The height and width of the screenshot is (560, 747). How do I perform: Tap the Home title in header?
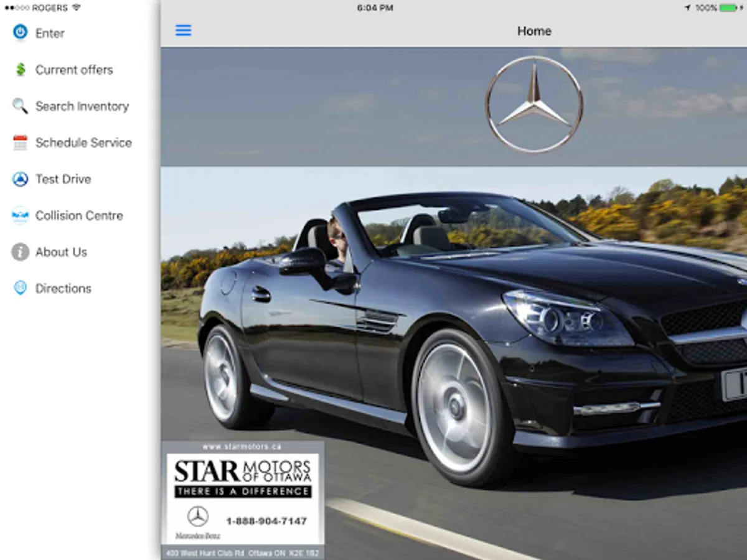(x=534, y=30)
